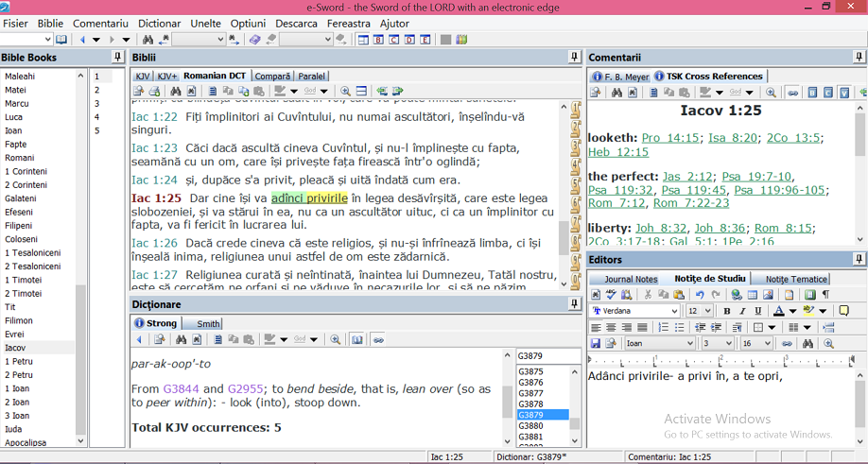Screen dimensions: 868x464
Task: Open the Unelte menu
Action: 205,23
